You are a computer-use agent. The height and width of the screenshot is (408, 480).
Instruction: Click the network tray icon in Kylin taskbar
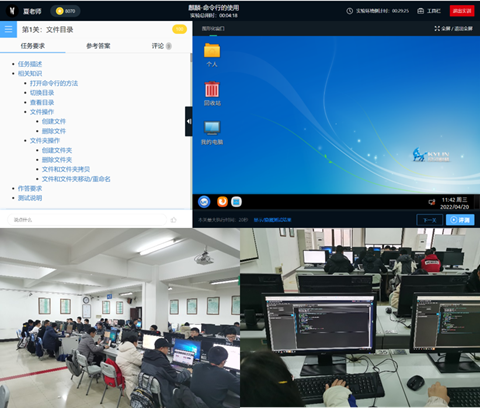coord(432,202)
